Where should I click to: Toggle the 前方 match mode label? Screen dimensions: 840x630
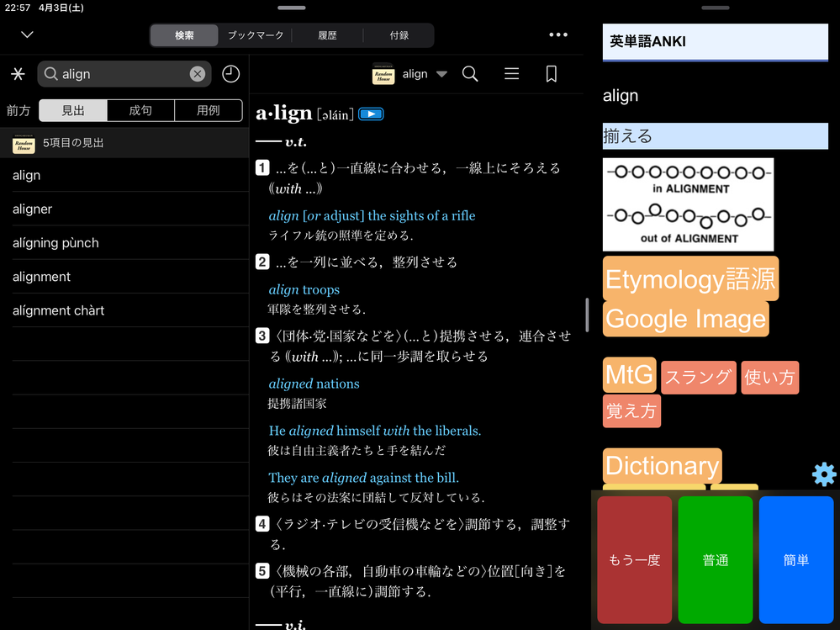[18, 110]
